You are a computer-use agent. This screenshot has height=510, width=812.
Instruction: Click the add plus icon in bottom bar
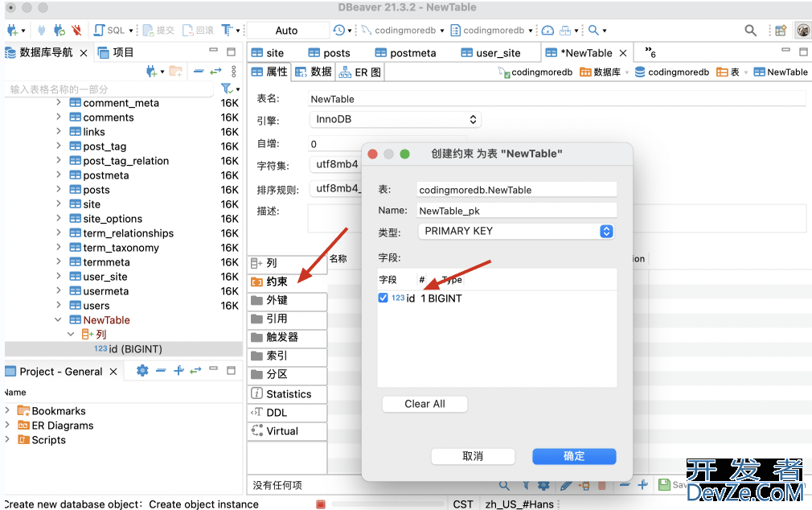click(642, 484)
